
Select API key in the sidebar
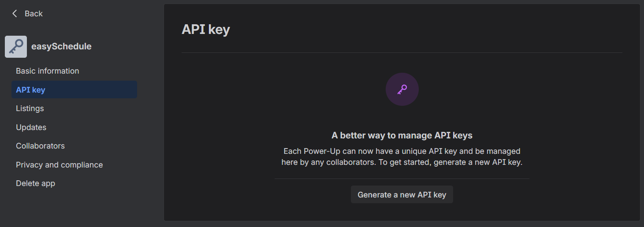coord(30,90)
